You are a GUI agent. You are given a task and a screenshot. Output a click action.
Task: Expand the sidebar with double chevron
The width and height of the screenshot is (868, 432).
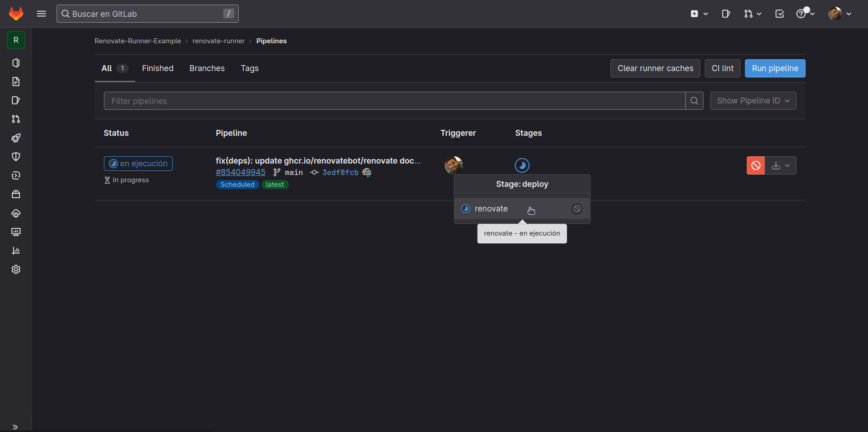tap(15, 427)
